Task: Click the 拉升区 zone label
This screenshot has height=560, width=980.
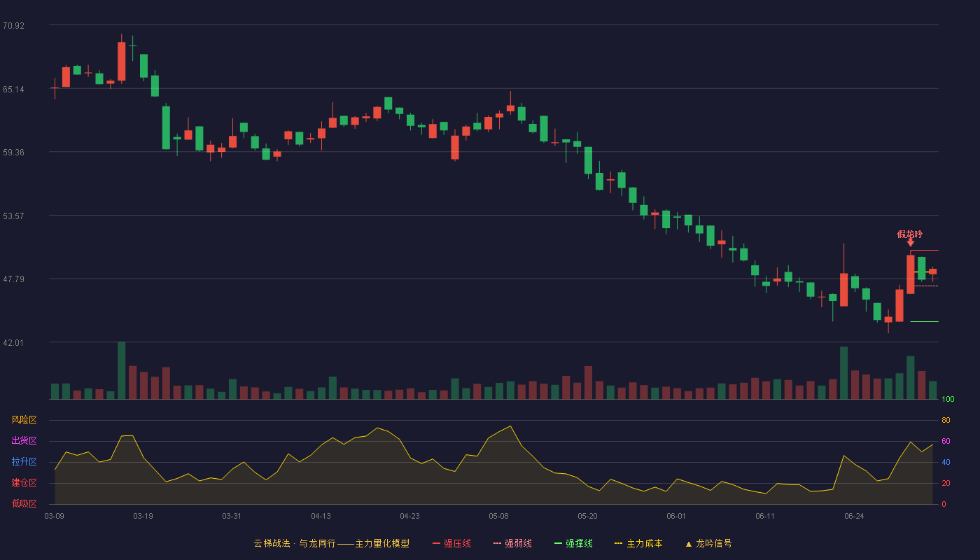Action: point(24,462)
